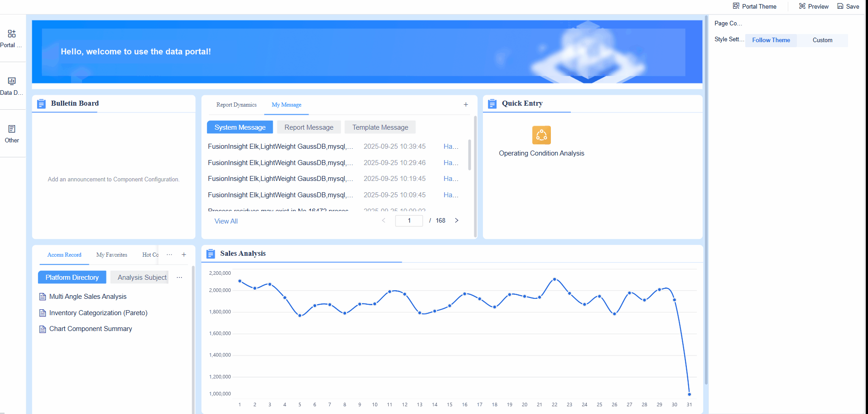
Task: Select Custom style setting
Action: click(822, 40)
